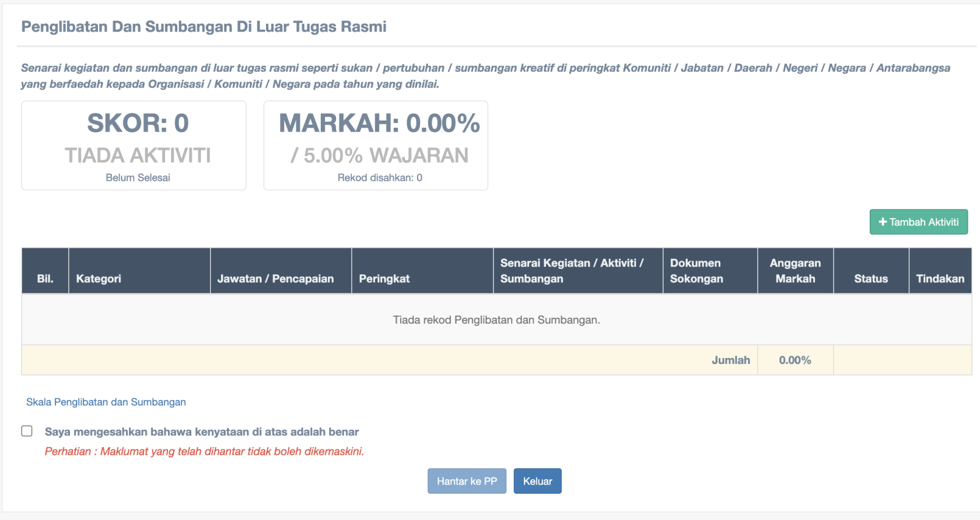Screen dimensions: 980x520
Task: Click the Penglibatan Dan Sumbangan page heading
Action: 204,27
